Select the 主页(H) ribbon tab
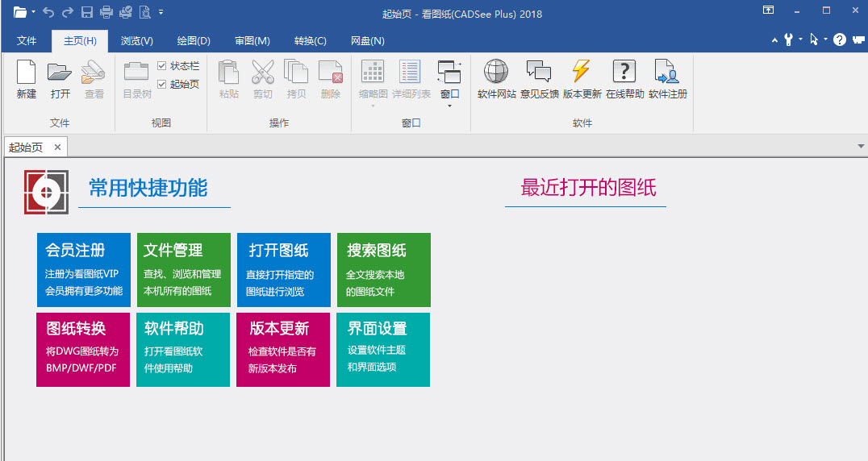The height and width of the screenshot is (461, 868). coord(80,41)
